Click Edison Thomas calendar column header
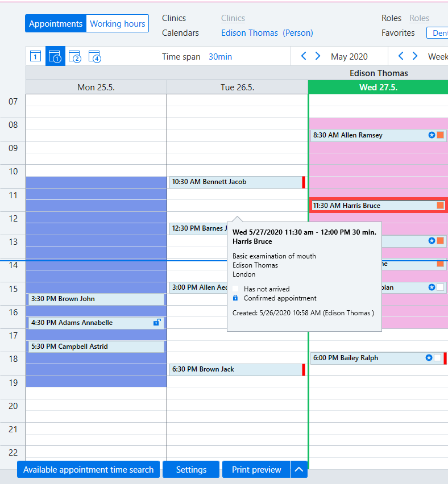Image resolution: width=448 pixels, height=484 pixels. [379, 73]
